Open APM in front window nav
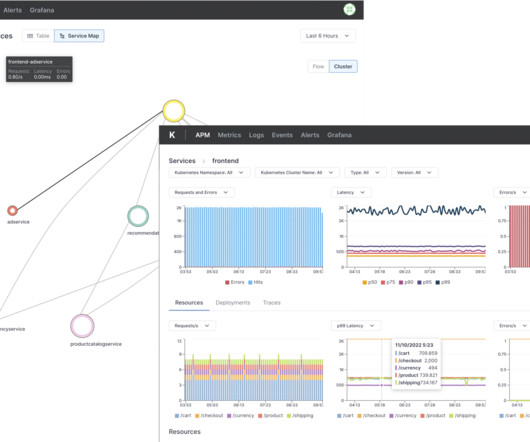 pyautogui.click(x=202, y=135)
